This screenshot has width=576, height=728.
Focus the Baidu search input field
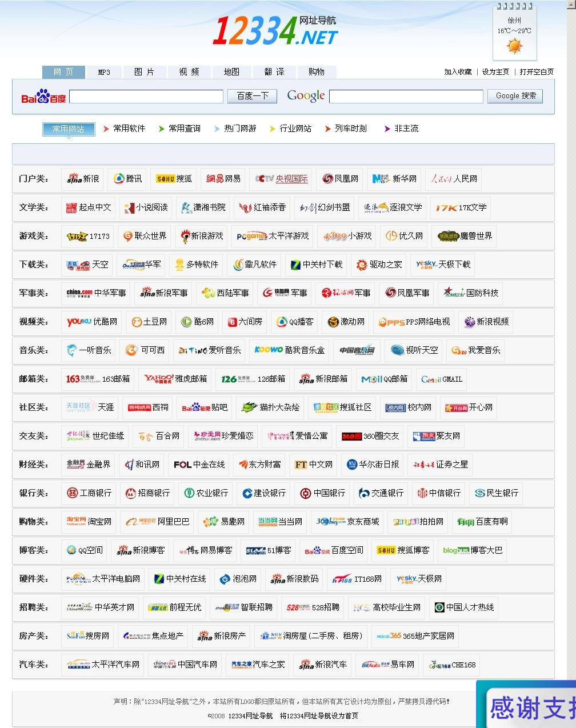pos(146,97)
